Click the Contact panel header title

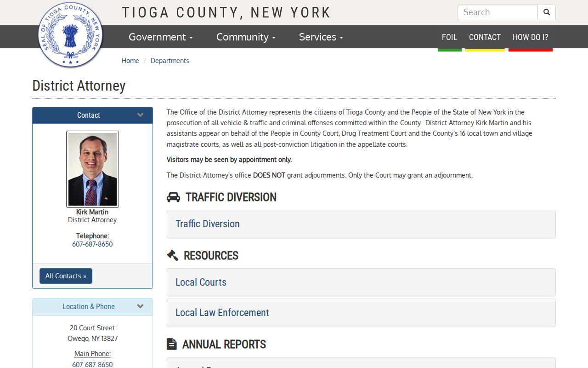(89, 115)
